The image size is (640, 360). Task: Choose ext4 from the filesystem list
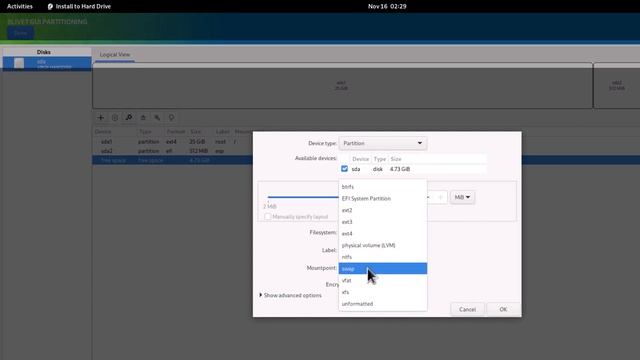click(x=383, y=233)
